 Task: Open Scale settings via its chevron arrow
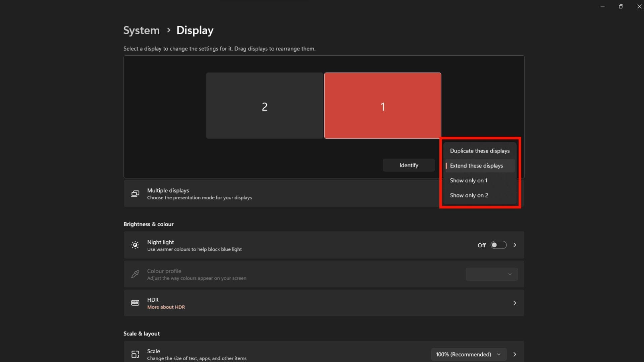click(x=515, y=354)
